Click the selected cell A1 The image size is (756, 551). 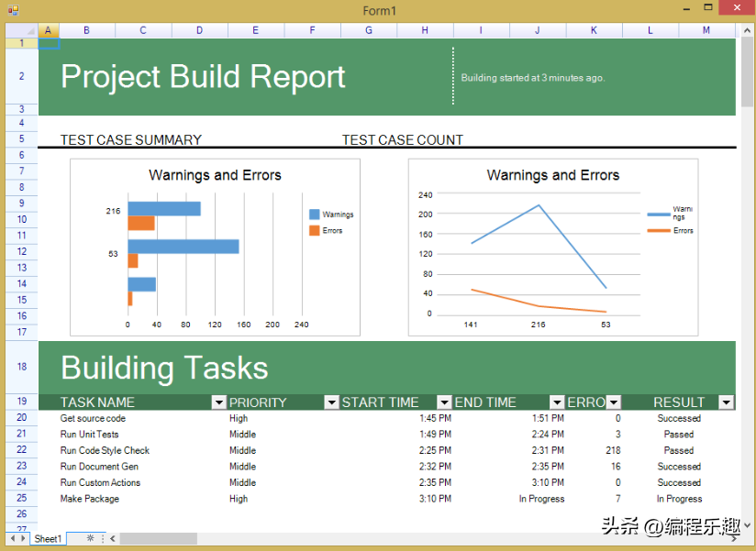49,43
